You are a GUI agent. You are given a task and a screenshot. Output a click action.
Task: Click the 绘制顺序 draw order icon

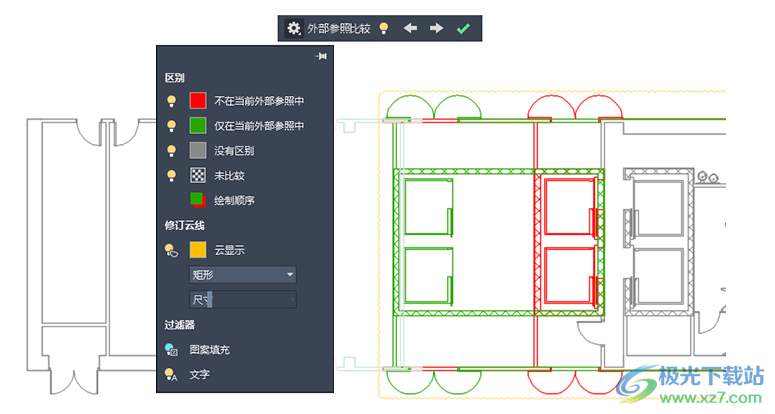pos(198,200)
